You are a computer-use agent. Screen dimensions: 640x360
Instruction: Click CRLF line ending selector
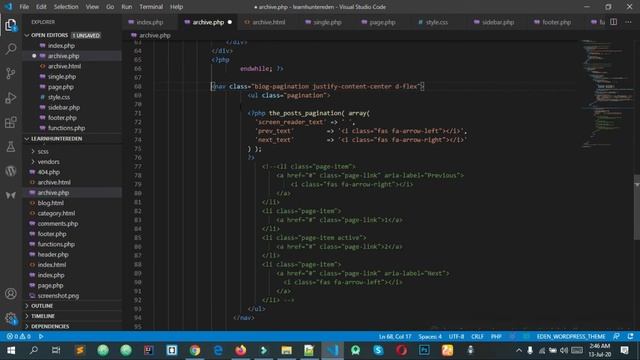point(477,336)
